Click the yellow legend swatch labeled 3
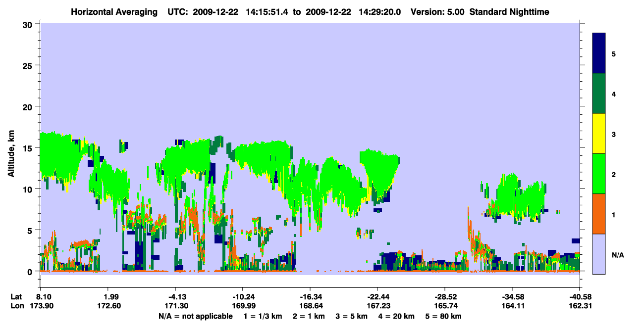Image resolution: width=644 pixels, height=330 pixels. point(599,134)
